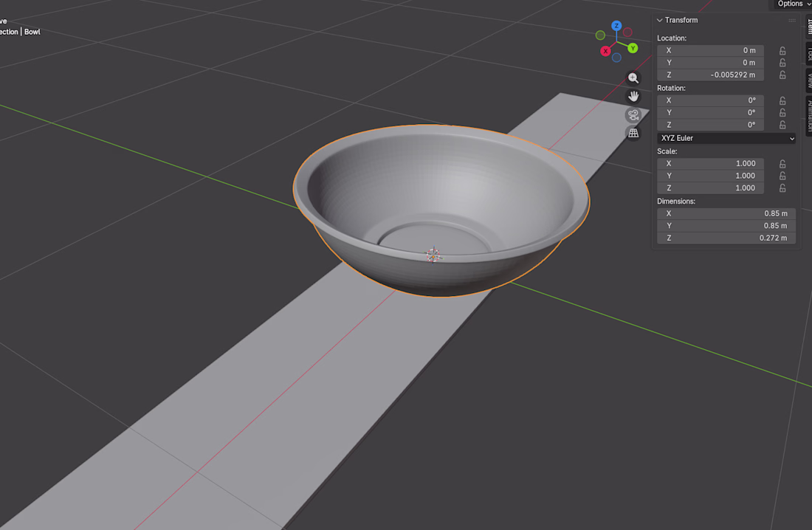Switch to the Item sidebar tab

809,25
